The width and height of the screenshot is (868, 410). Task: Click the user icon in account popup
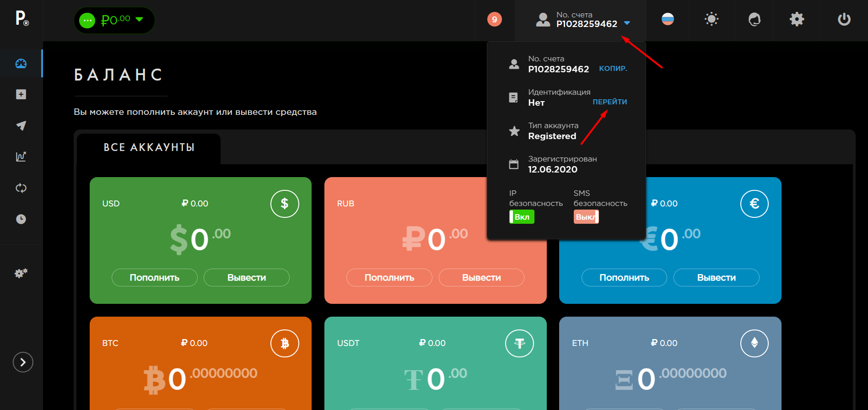(x=514, y=64)
